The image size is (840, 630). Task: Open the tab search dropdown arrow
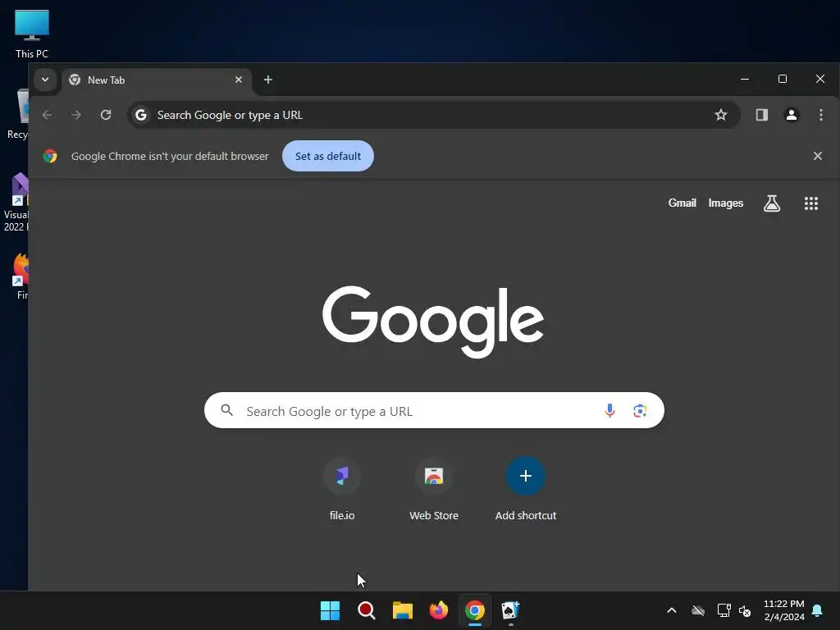(45, 80)
